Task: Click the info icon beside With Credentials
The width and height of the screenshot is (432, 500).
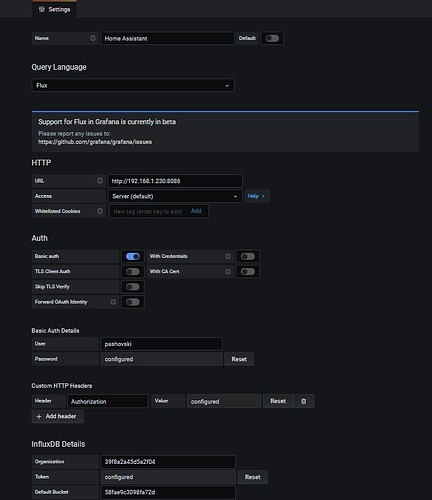Action: tap(228, 256)
